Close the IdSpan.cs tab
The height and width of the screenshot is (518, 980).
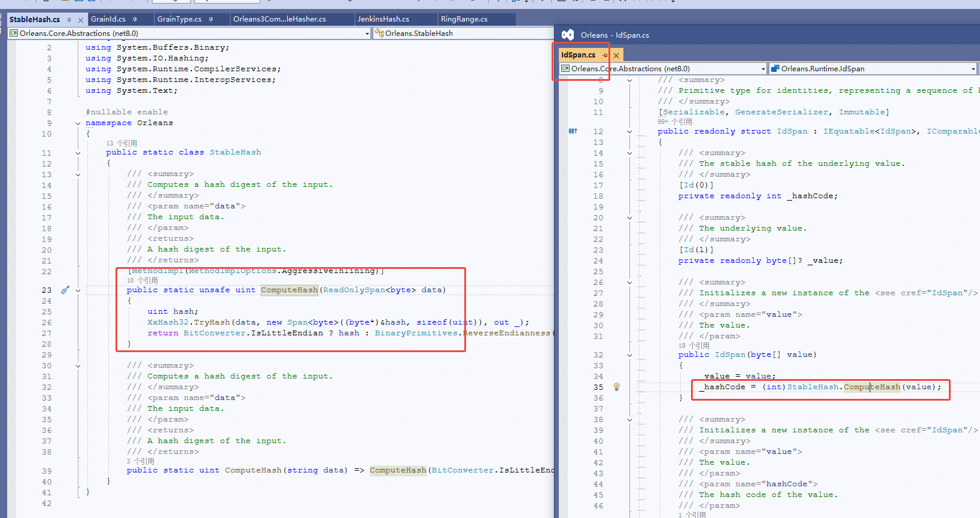616,55
